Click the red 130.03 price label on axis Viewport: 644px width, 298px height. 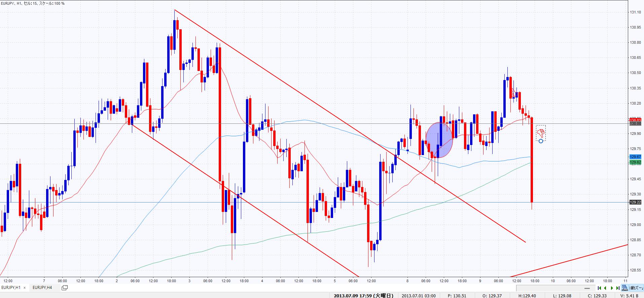635,120
